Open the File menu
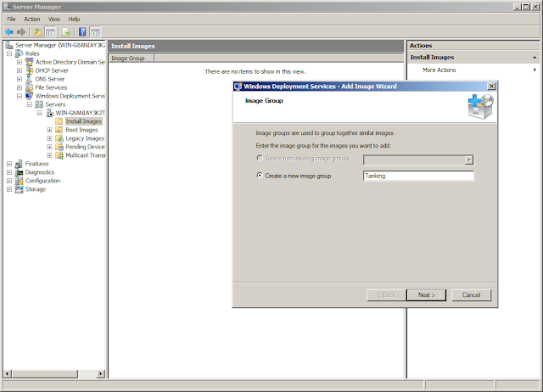Screen dimensions: 543x392 [x=11, y=19]
